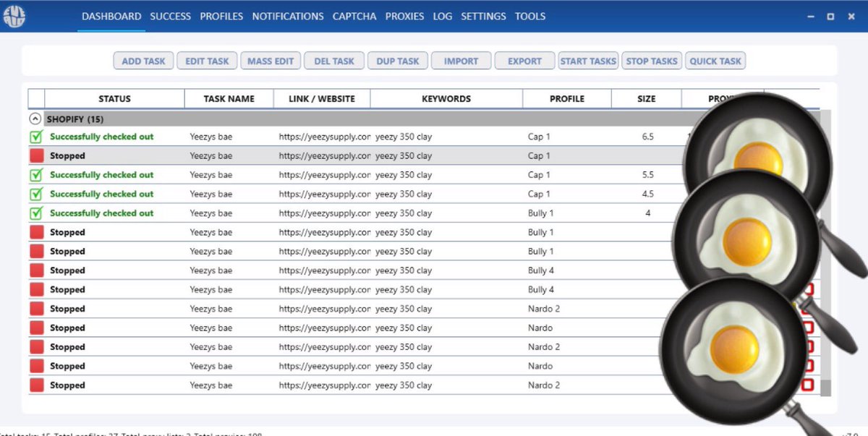The image size is (868, 436).
Task: Click the EXPORT button
Action: pyautogui.click(x=524, y=61)
